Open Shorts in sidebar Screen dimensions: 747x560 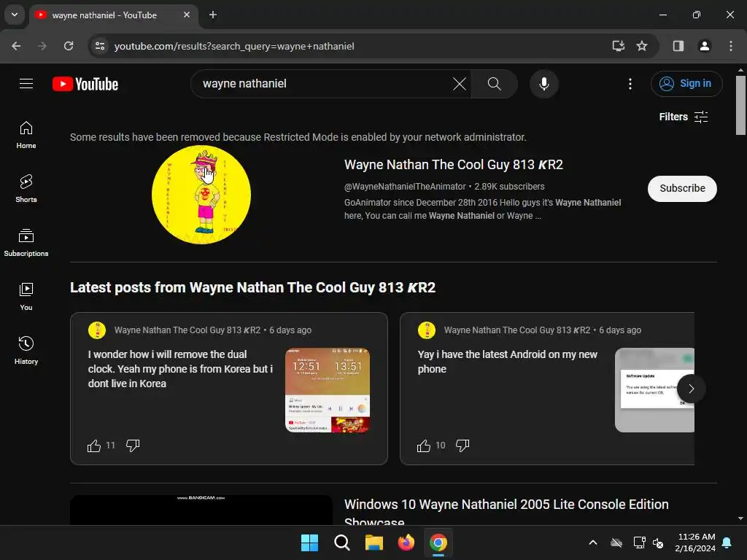coord(26,189)
